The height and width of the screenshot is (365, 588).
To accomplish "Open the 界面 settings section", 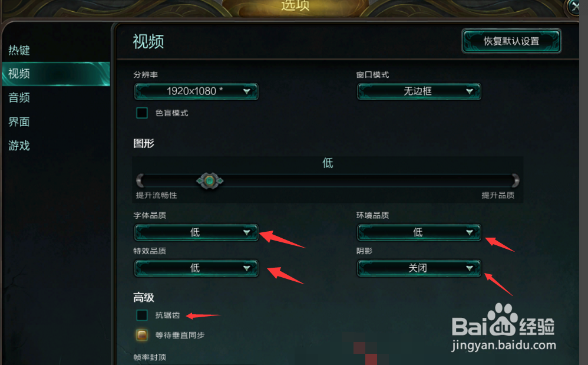I will pos(19,121).
